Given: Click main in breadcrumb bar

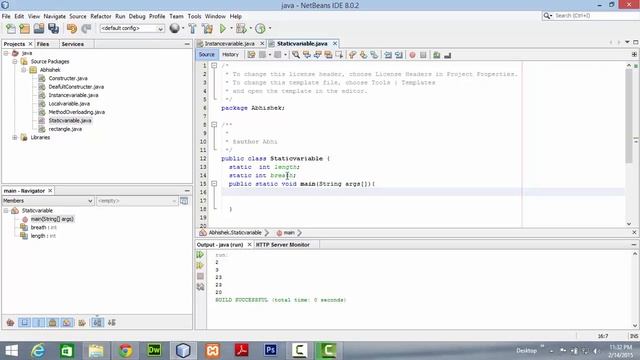Looking at the screenshot, I should [289, 233].
